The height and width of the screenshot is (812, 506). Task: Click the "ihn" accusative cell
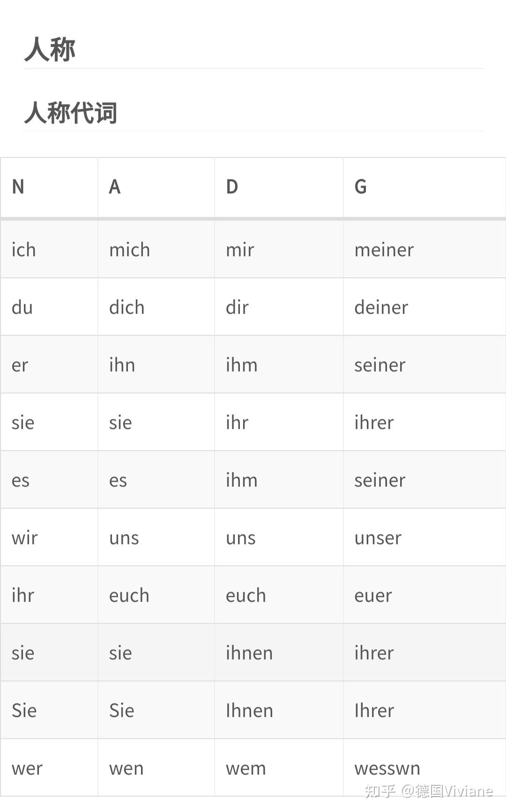(122, 365)
